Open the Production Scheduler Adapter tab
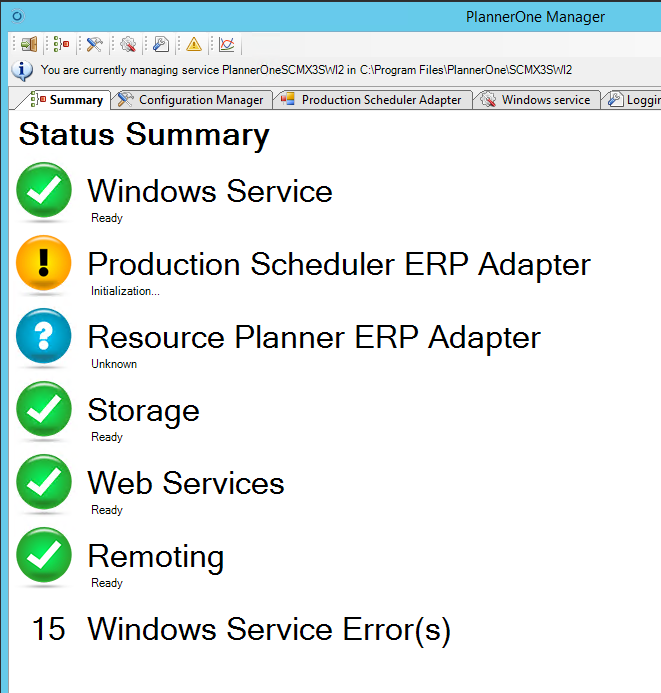 click(x=372, y=100)
